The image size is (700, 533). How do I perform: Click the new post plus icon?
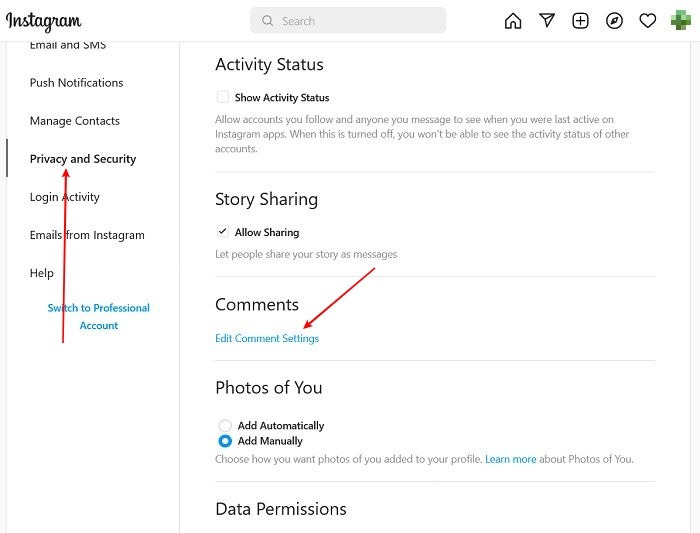[x=580, y=21]
